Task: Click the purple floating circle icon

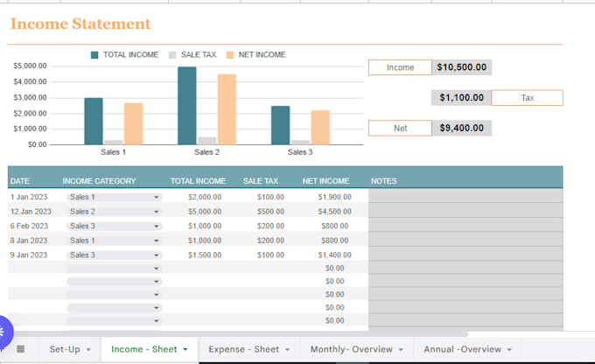Action: [x=3, y=332]
